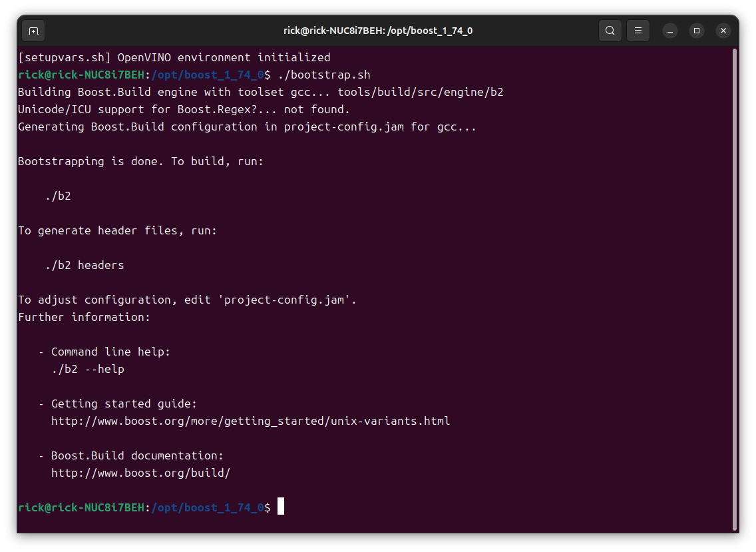Maximize the terminal window
The image size is (756, 552).
coord(697,31)
